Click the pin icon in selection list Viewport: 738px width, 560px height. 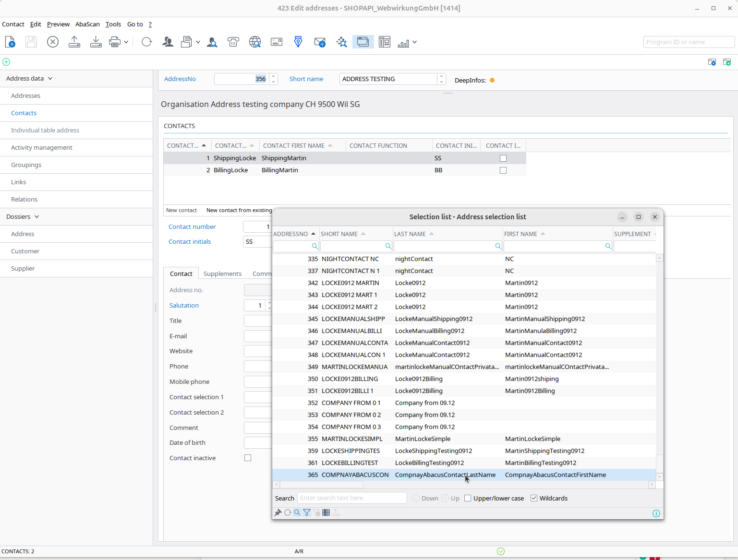click(x=278, y=512)
